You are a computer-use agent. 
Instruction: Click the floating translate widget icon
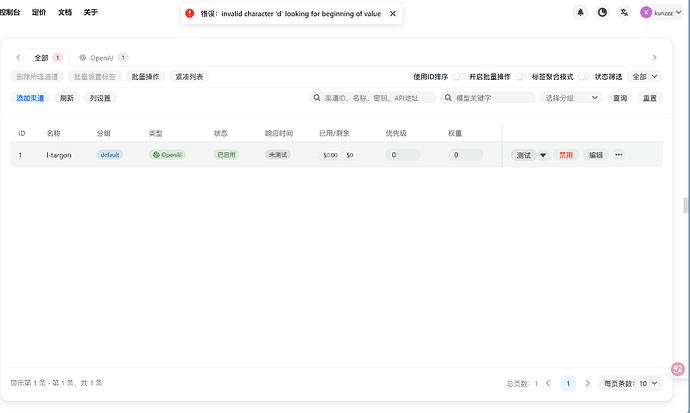click(678, 369)
